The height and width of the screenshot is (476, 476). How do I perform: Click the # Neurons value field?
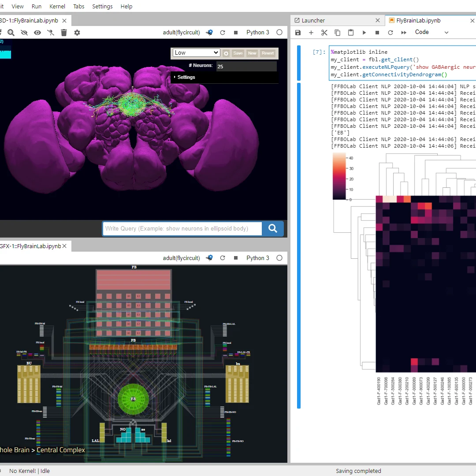pyautogui.click(x=246, y=66)
